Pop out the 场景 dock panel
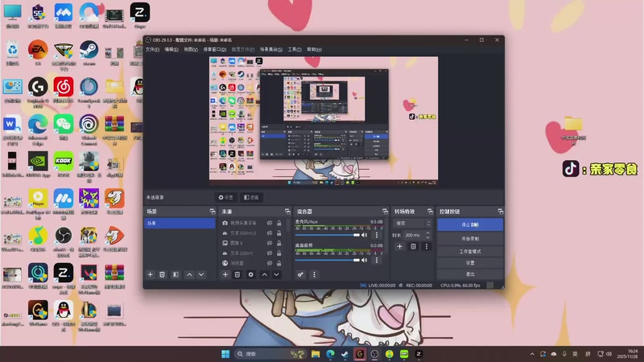Screen dimensions: 644x362 pyautogui.click(x=213, y=212)
